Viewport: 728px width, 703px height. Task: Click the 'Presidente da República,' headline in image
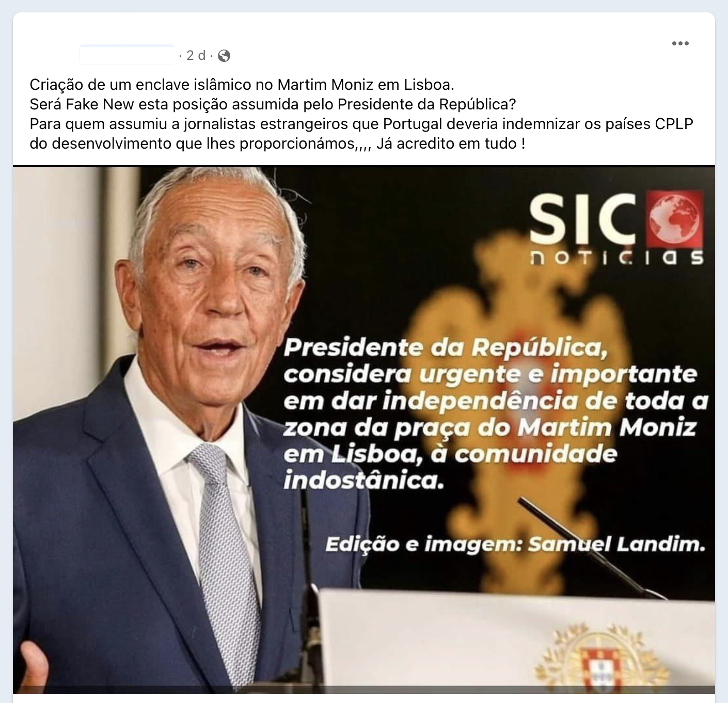(446, 348)
